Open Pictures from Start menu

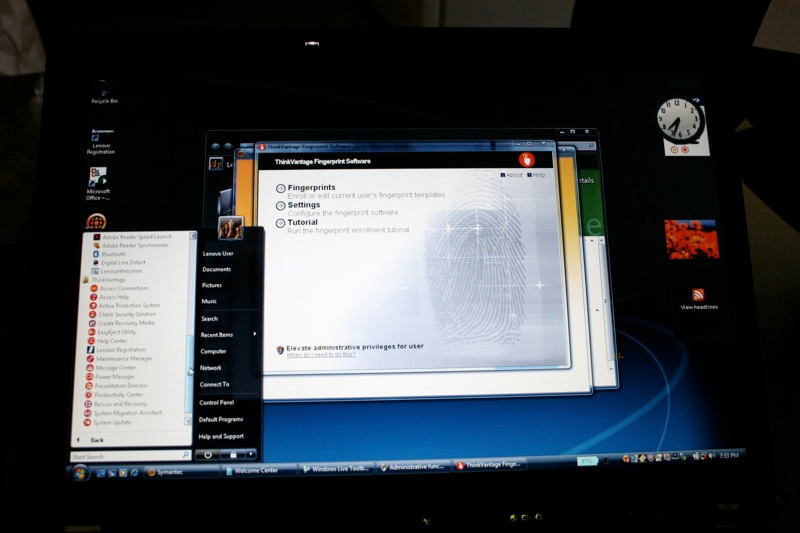click(211, 285)
